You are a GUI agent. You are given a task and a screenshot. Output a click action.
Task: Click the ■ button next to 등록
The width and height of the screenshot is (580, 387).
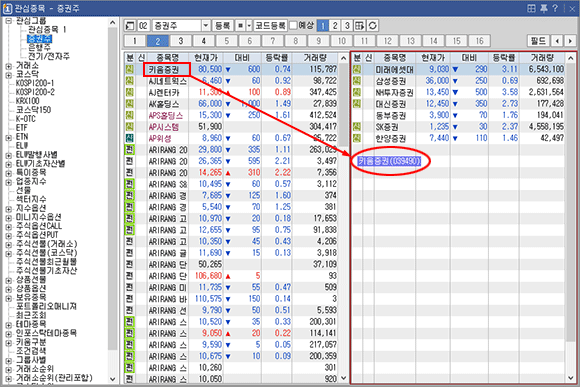[x=240, y=26]
